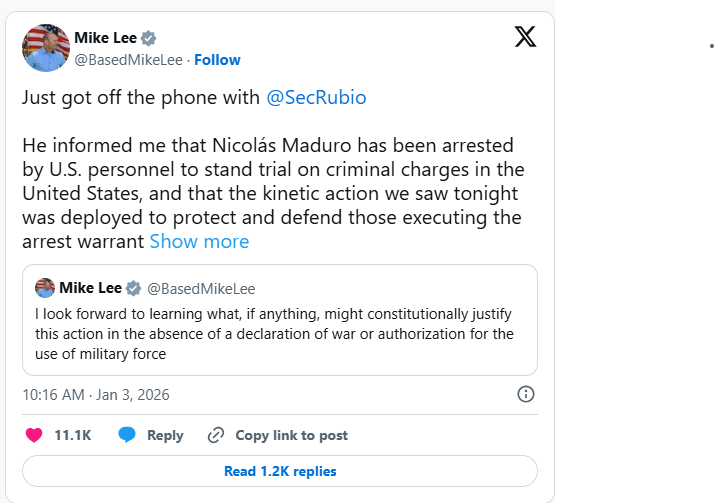
Task: Click the Mike Lee display name in the header
Action: (105, 38)
